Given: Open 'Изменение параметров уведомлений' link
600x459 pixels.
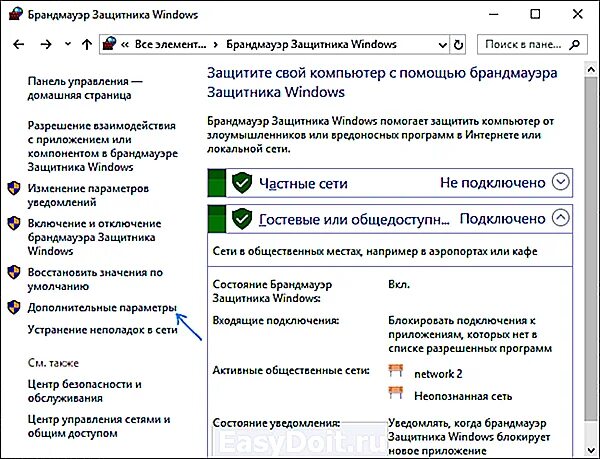Looking at the screenshot, I should (88, 195).
